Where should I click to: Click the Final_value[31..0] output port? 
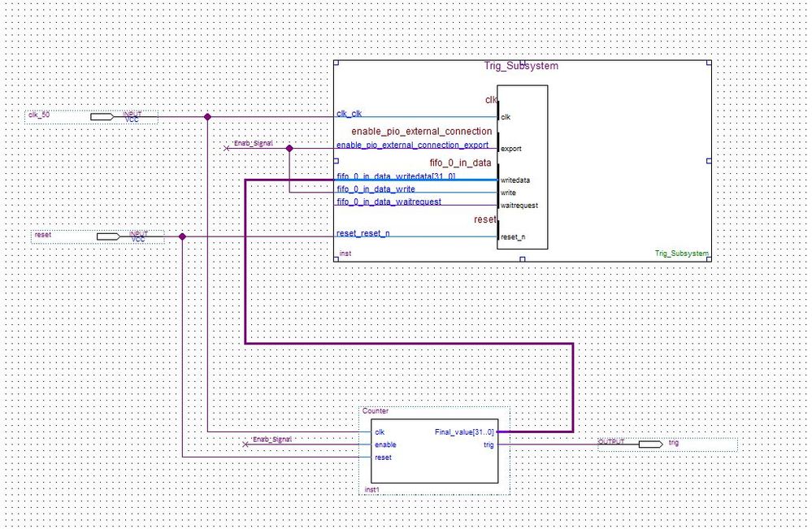[x=464, y=432]
